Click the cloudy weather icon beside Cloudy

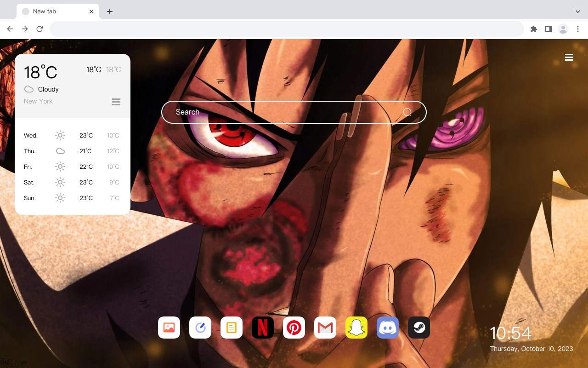pos(29,89)
